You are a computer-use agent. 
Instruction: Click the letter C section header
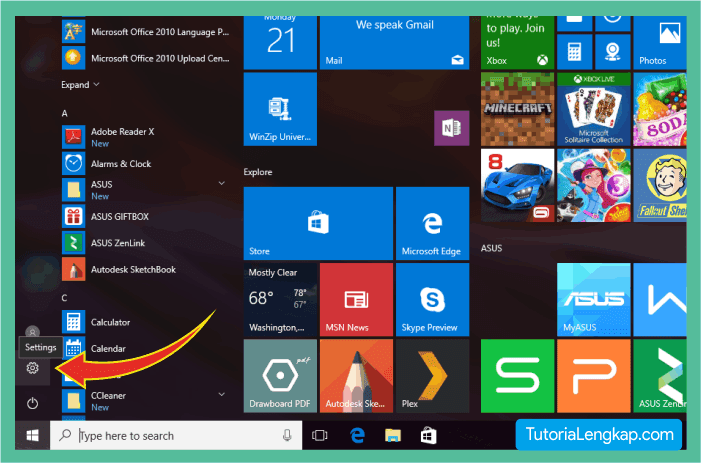tap(64, 298)
